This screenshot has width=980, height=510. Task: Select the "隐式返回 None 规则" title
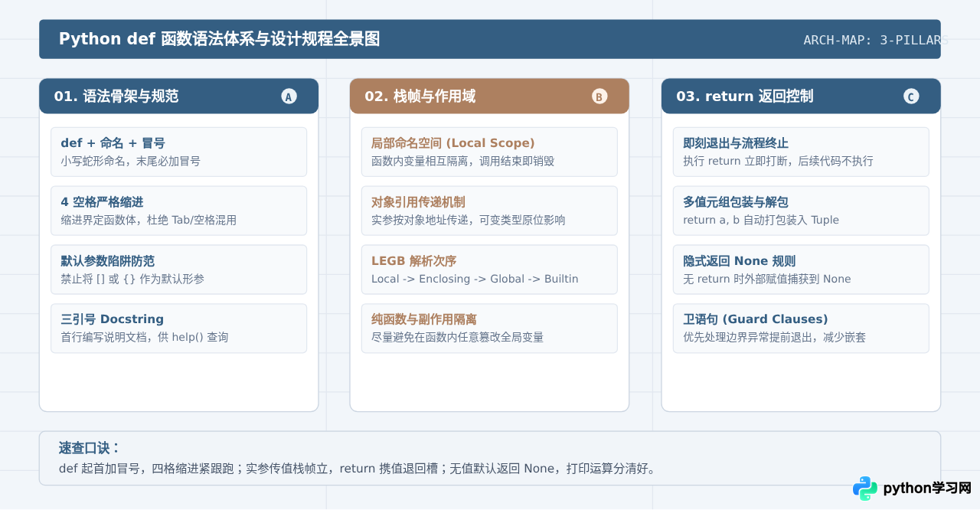click(739, 261)
